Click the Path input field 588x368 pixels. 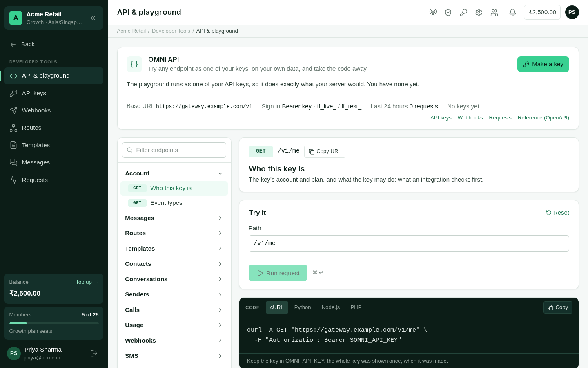coord(409,243)
